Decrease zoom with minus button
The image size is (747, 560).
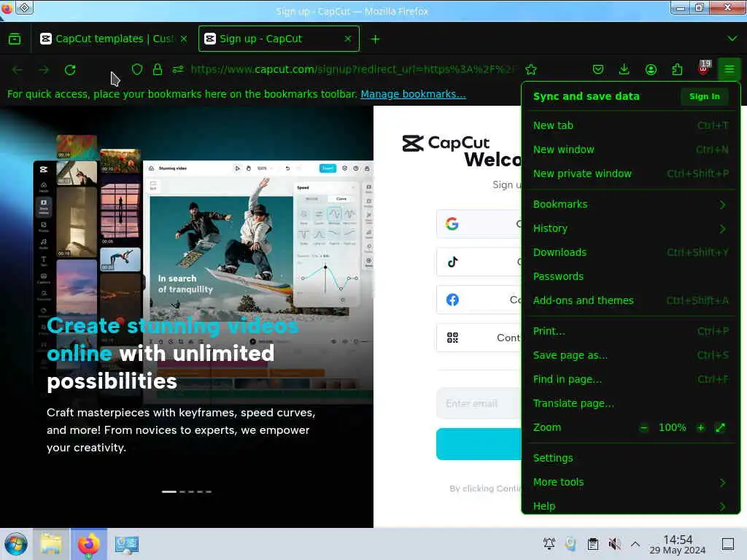coord(644,427)
